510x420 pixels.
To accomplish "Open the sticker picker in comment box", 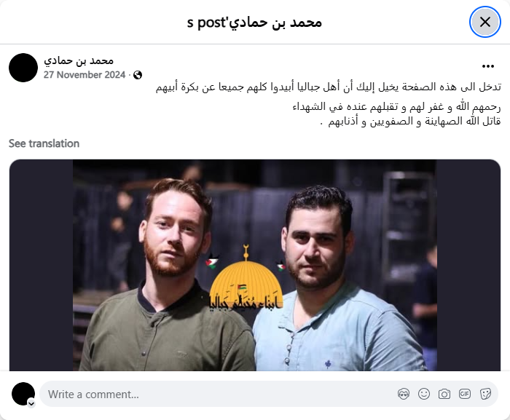I will [485, 394].
